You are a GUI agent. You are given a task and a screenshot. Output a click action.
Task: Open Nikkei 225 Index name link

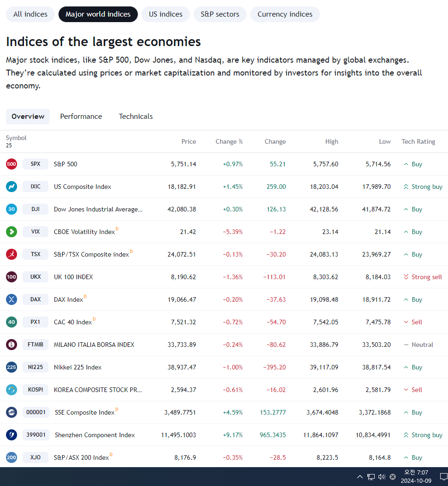click(x=77, y=368)
